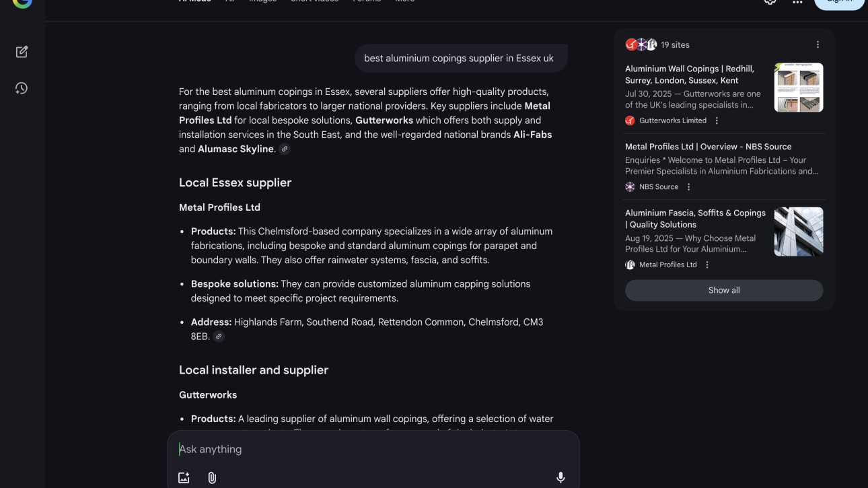Click the link icon after Alumasc Skyline

tap(285, 149)
